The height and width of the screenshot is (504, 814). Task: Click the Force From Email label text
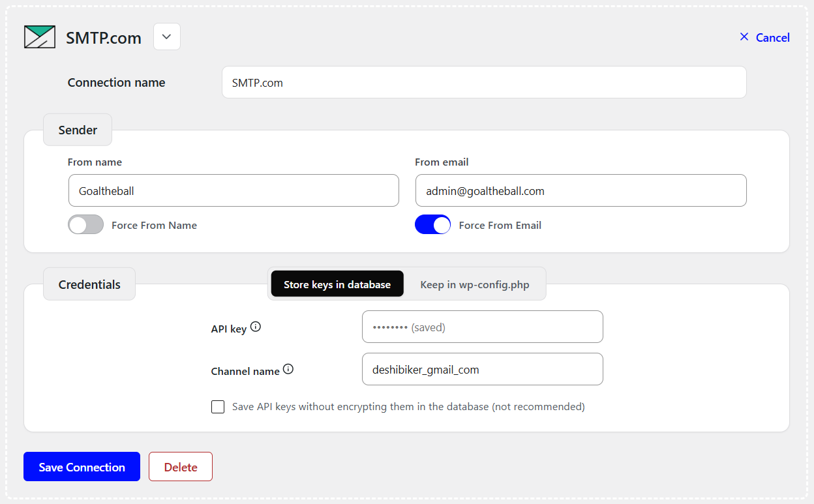tap(500, 225)
